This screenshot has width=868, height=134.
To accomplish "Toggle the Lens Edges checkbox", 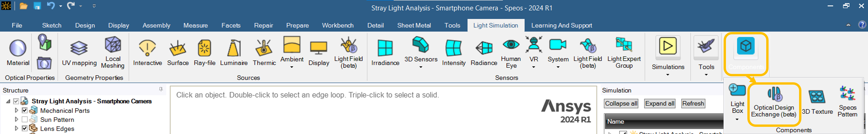I will (x=24, y=128).
